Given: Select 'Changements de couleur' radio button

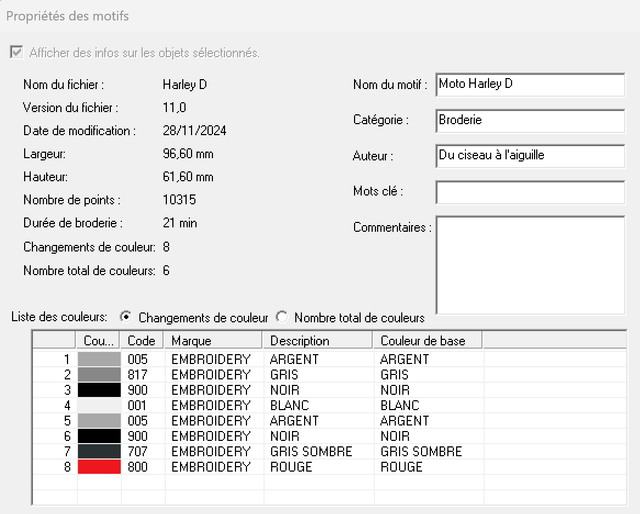Looking at the screenshot, I should 126,317.
